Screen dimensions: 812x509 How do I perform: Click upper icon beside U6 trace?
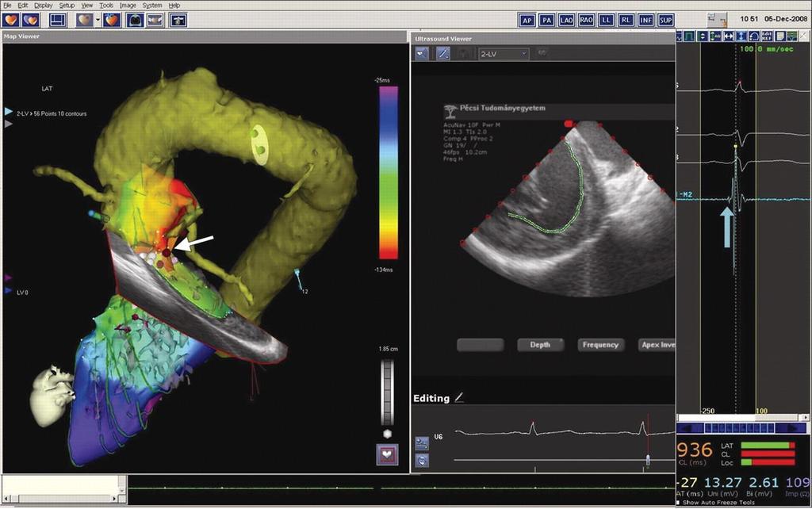point(422,443)
